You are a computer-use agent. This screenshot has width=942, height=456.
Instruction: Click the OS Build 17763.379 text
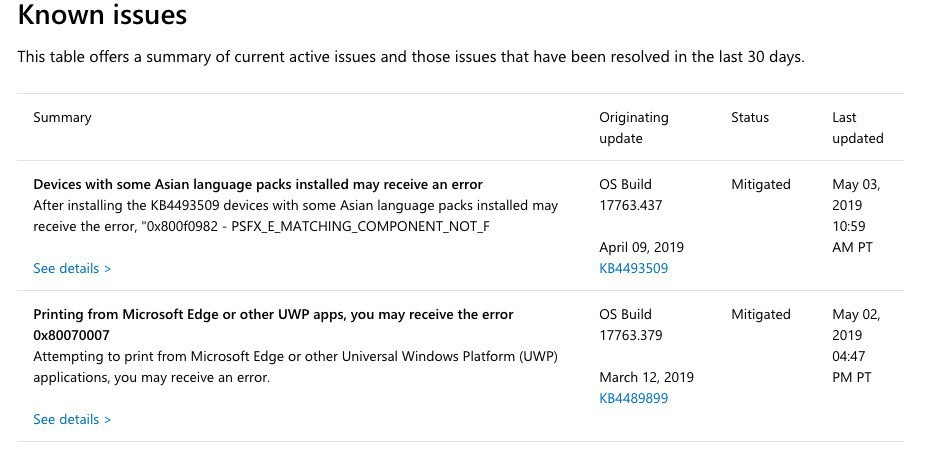pyautogui.click(x=630, y=324)
